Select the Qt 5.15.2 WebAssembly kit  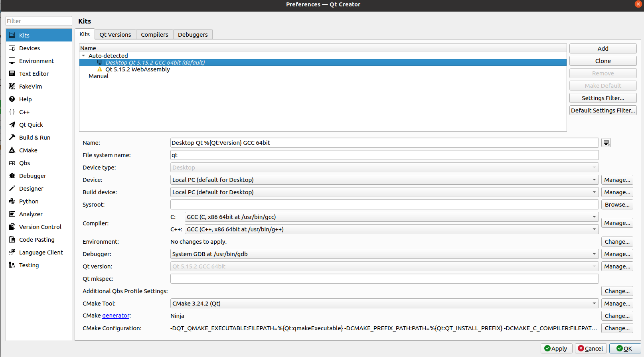[x=137, y=69]
